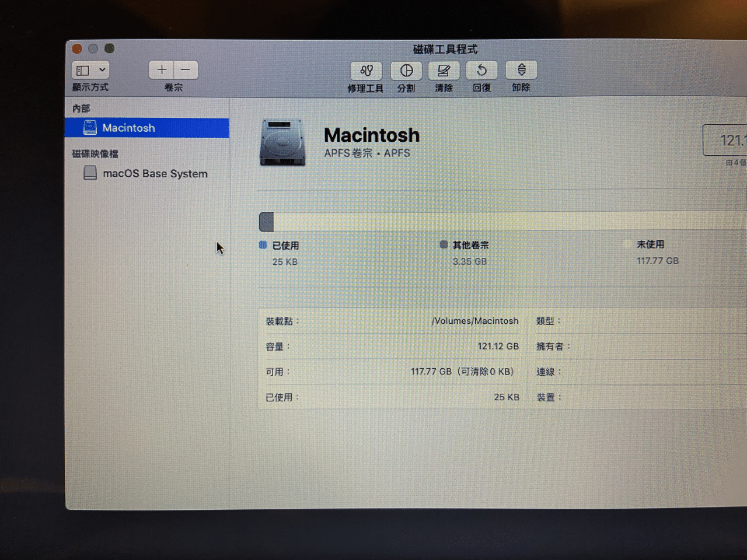The height and width of the screenshot is (560, 747).
Task: Click the 磁碟映像檔 sidebar section header
Action: coord(95,154)
